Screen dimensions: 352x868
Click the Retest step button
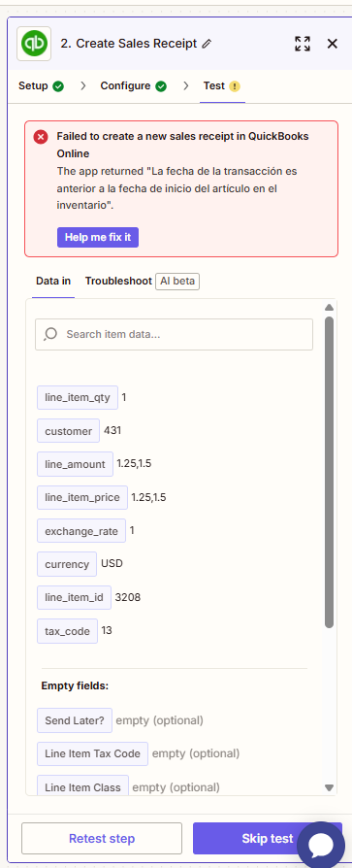(x=102, y=838)
